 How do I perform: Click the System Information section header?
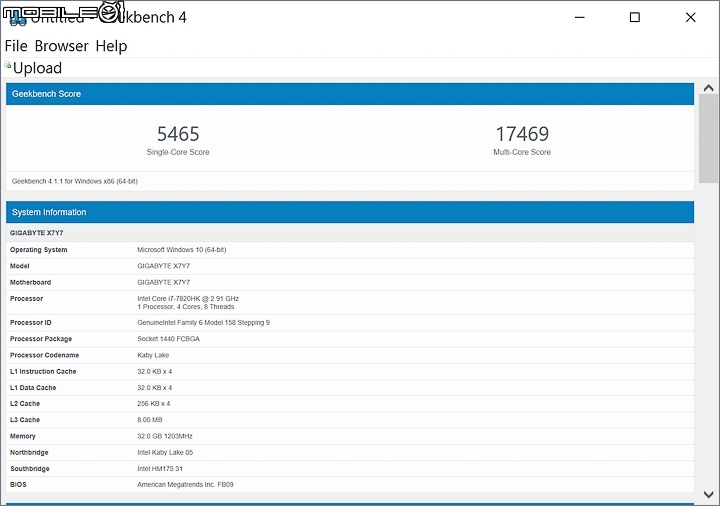point(350,212)
